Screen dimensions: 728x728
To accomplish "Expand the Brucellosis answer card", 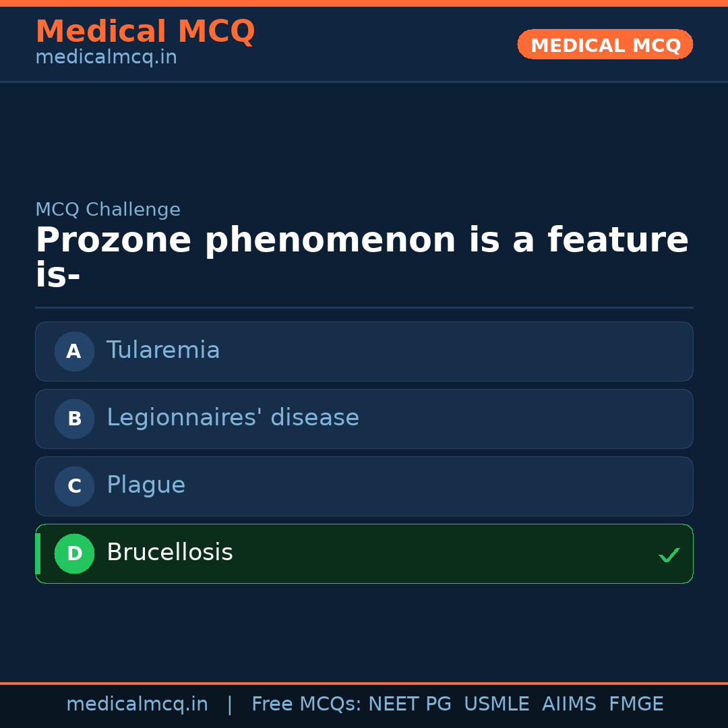I will [364, 553].
